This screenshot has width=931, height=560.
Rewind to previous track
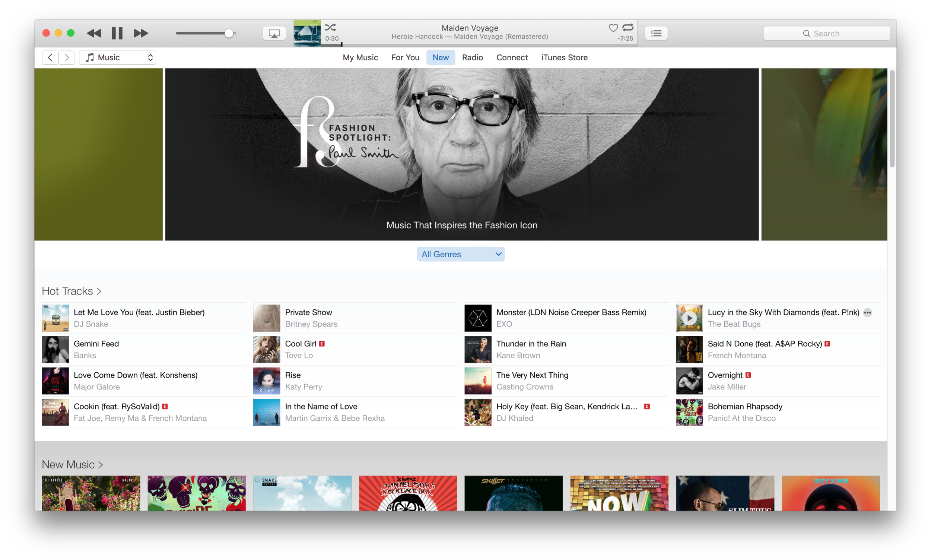coord(93,33)
